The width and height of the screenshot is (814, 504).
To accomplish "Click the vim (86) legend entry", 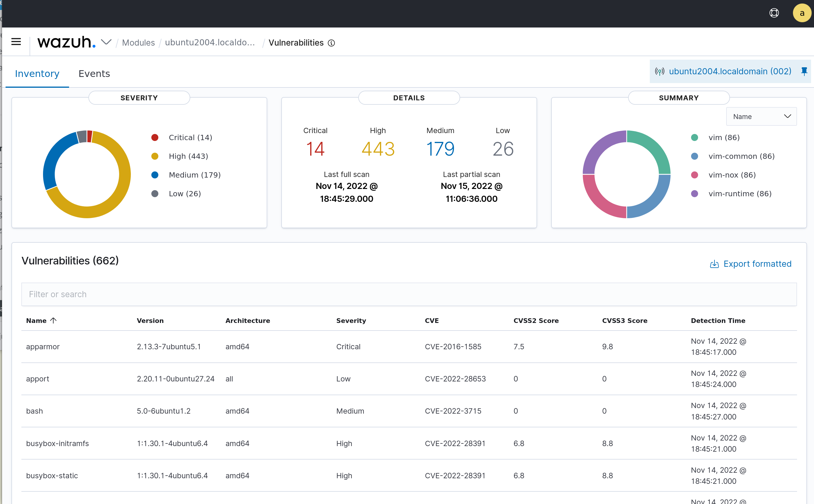I will [715, 137].
